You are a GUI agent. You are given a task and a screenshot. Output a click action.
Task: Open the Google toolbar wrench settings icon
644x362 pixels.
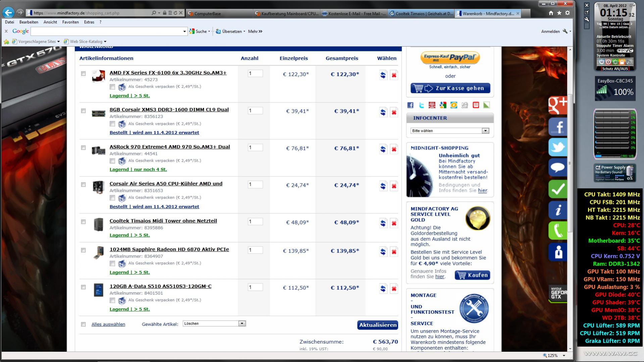click(565, 31)
